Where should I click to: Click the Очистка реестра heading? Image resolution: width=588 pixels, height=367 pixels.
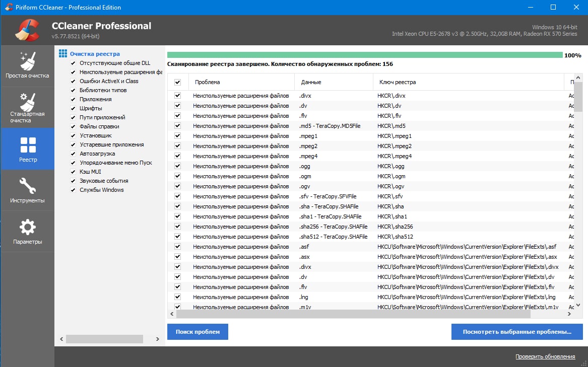95,54
